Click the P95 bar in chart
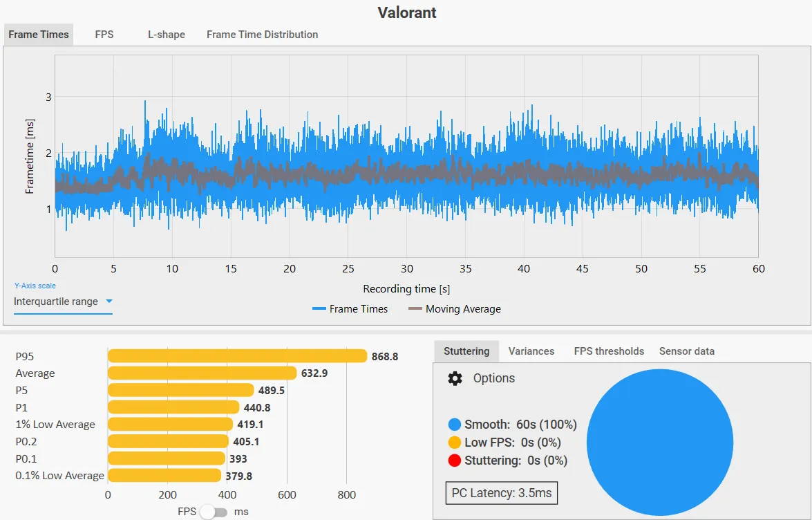812x520 pixels. point(238,356)
